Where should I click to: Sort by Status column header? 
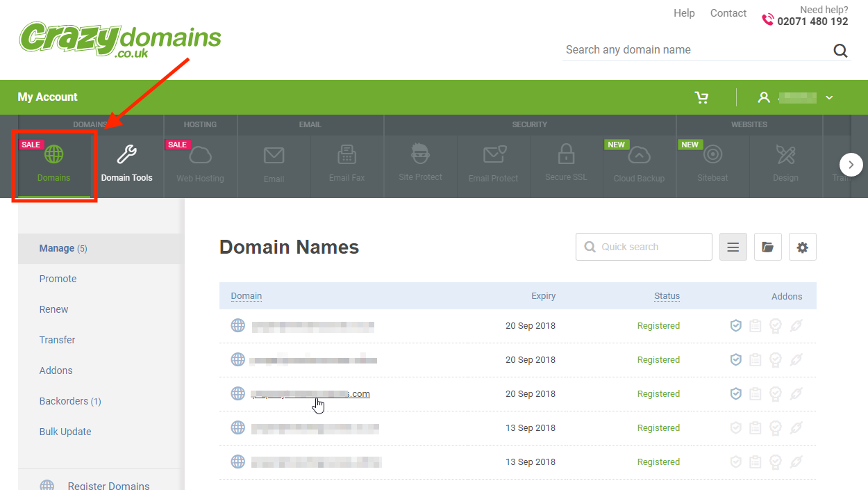click(667, 296)
